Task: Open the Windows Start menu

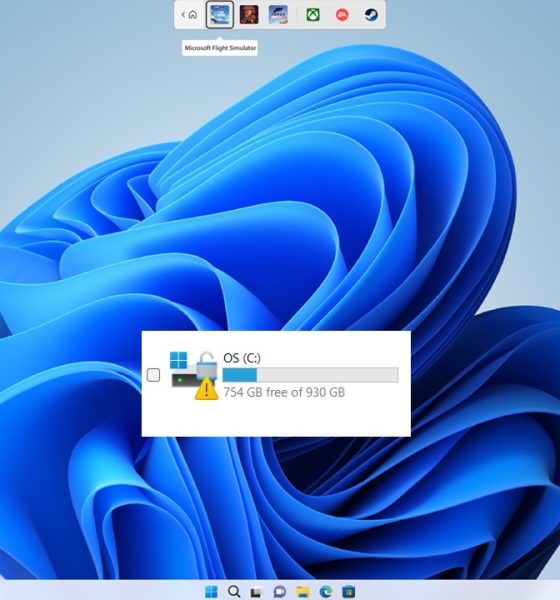Action: coord(211,592)
